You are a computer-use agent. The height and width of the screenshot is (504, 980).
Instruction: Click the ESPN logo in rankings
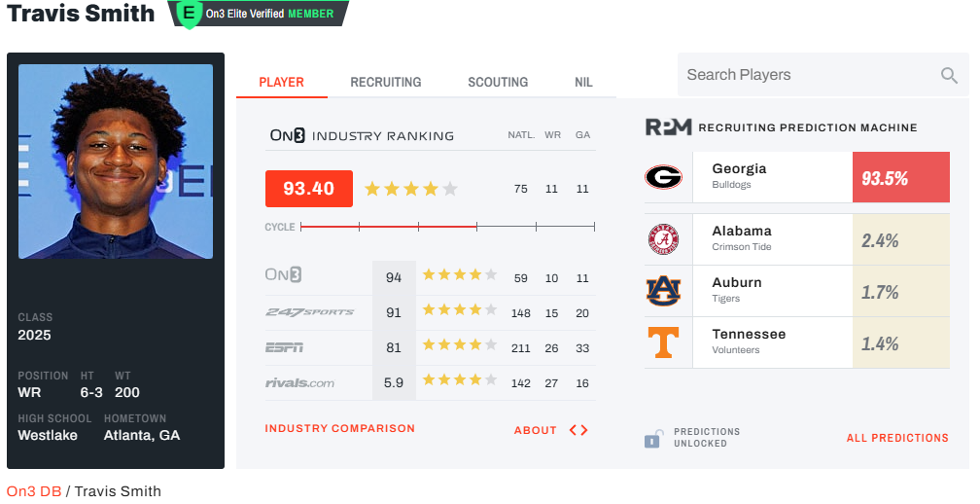pyautogui.click(x=284, y=347)
